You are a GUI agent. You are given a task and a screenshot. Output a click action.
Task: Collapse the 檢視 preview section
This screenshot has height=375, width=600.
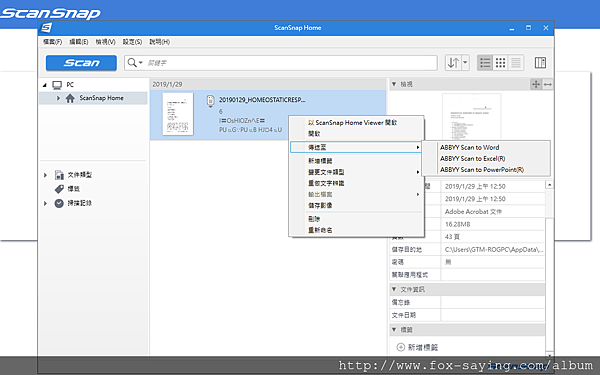[394, 84]
